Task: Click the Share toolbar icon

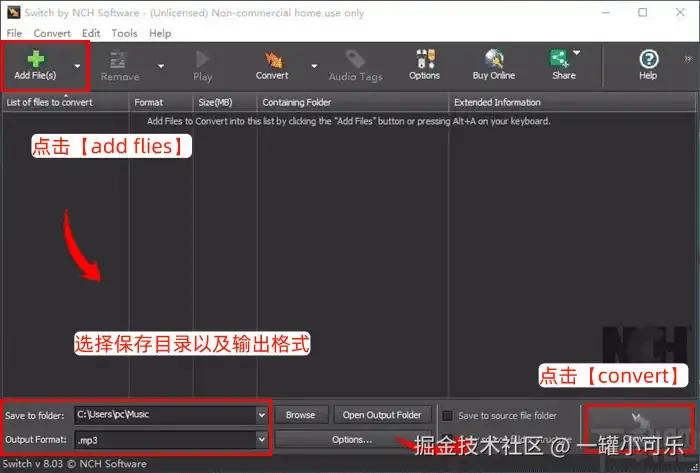Action: 562,65
